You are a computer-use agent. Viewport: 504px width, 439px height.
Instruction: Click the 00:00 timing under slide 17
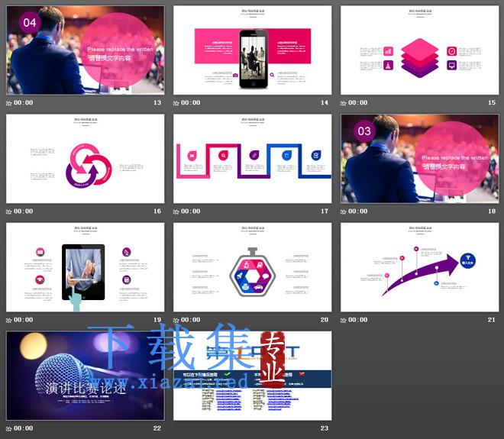tap(191, 211)
